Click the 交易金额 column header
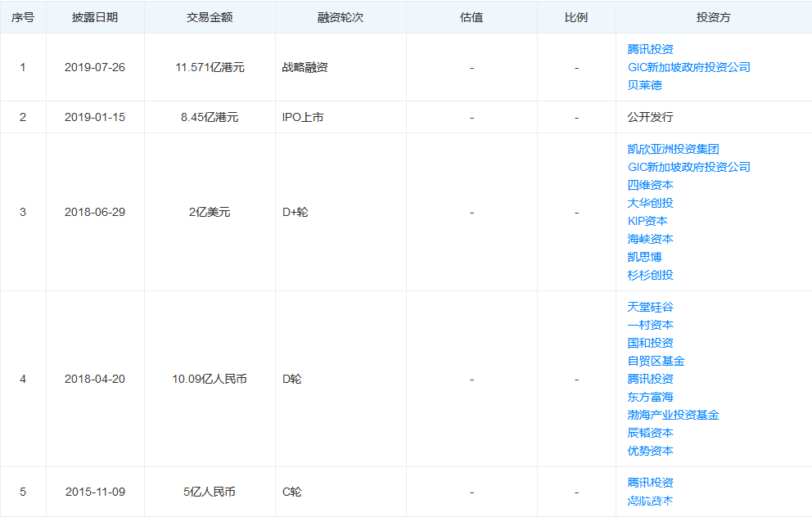Image resolution: width=812 pixels, height=517 pixels. coord(210,17)
